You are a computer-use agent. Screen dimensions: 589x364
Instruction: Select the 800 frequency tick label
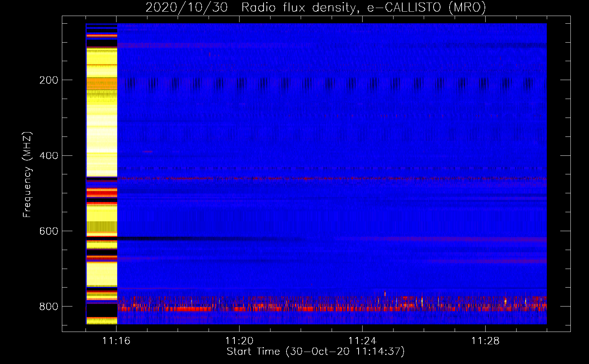(x=49, y=306)
